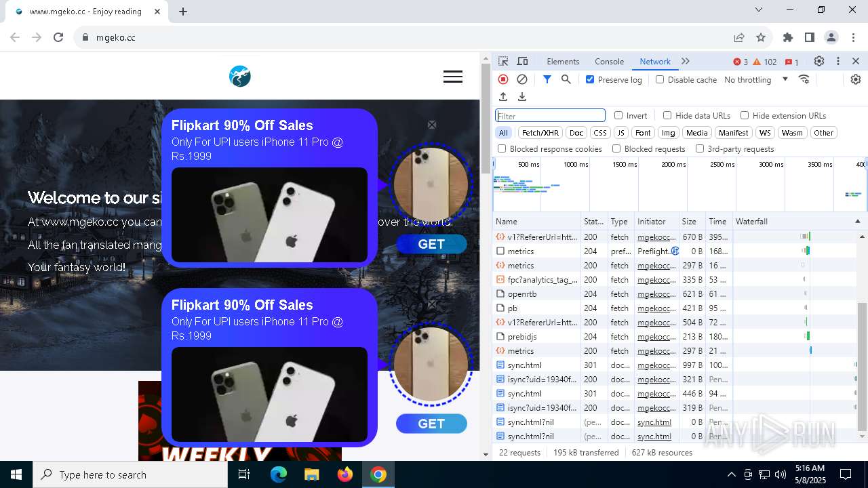Open Network panel settings gear
Viewport: 868px width, 488px height.
856,79
